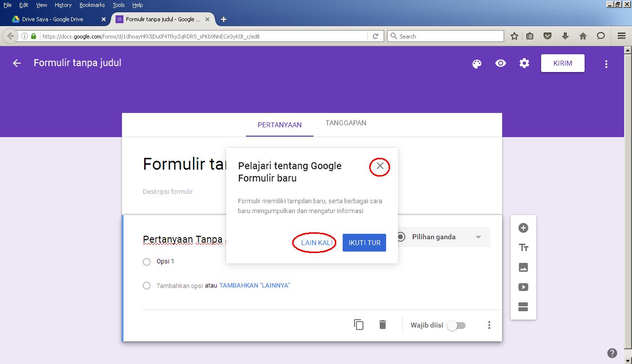Open the Help menu
Image resolution: width=632 pixels, height=364 pixels.
137,5
